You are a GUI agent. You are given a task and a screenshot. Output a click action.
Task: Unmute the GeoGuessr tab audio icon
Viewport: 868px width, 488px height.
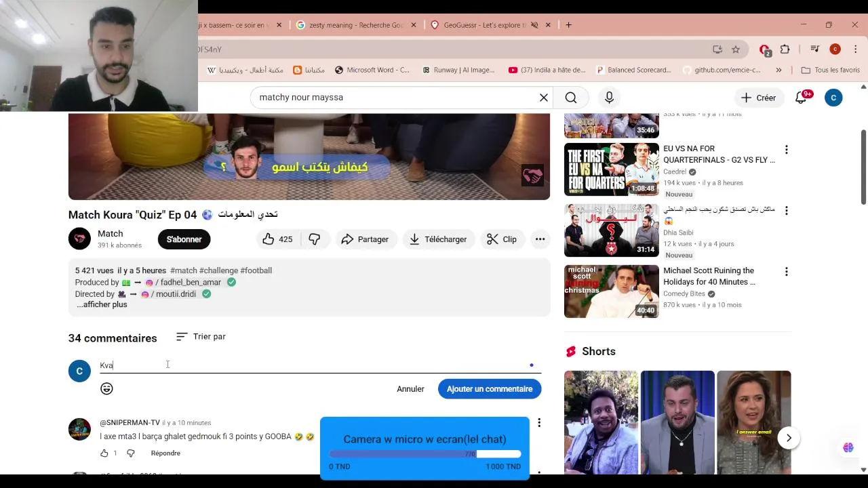coord(534,25)
